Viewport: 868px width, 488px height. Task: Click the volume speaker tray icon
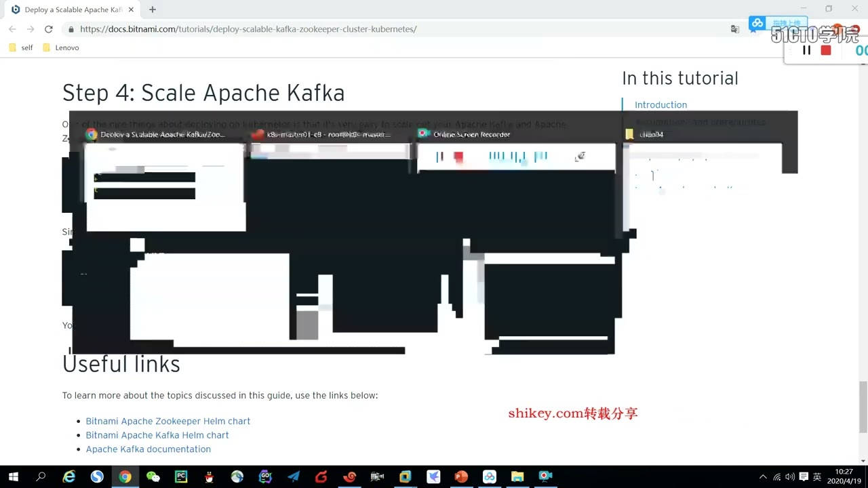tap(790, 476)
